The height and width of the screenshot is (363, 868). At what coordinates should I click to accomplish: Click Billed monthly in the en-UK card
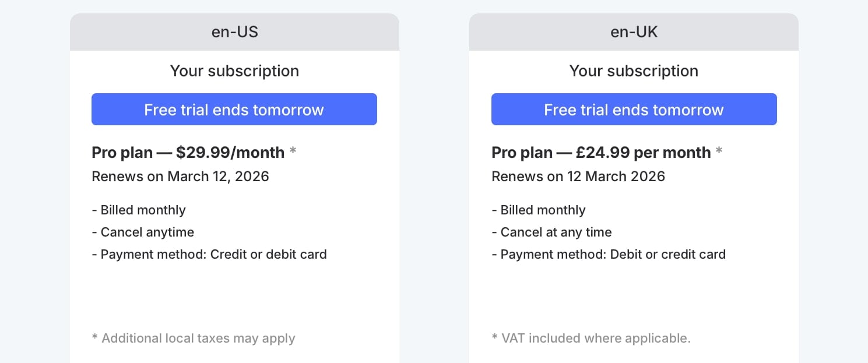539,210
